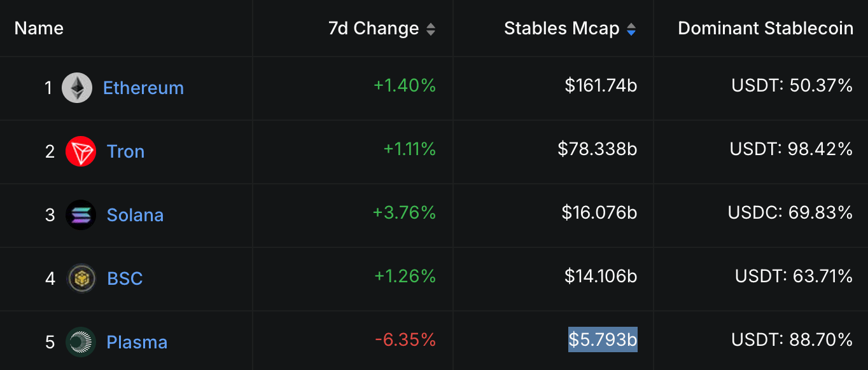
Task: Click the Tron logo icon
Action: [81, 151]
